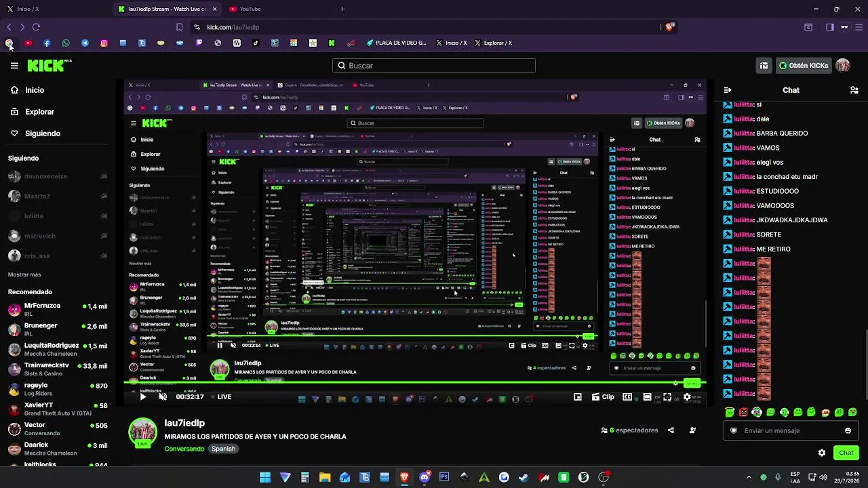Image resolution: width=868 pixels, height=488 pixels.
Task: Toggle fullscreen on the video player
Action: click(x=667, y=397)
